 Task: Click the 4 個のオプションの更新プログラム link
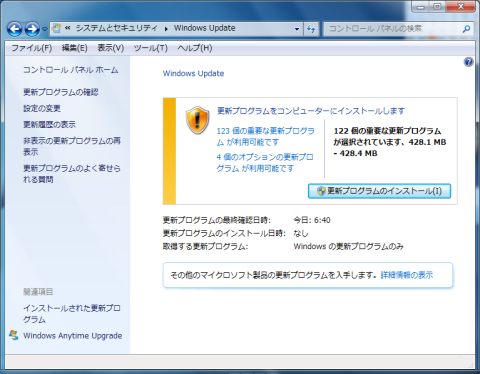point(265,163)
